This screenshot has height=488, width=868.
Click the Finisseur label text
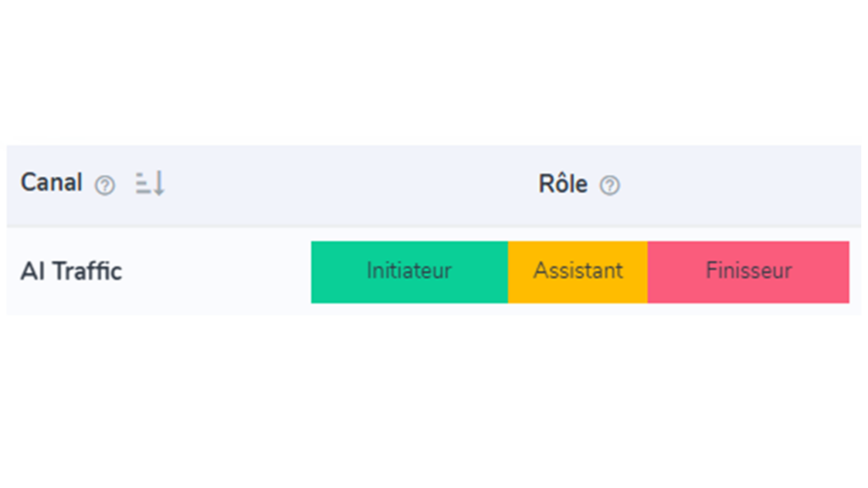tap(748, 270)
